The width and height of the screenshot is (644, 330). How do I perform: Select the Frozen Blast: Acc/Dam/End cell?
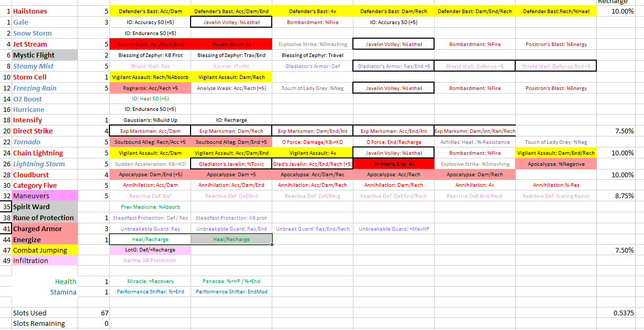tap(150, 44)
